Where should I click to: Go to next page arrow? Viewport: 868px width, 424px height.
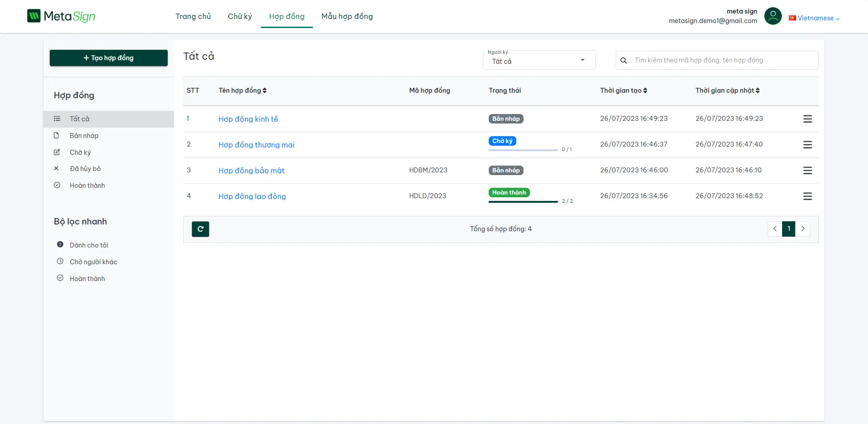click(x=803, y=229)
